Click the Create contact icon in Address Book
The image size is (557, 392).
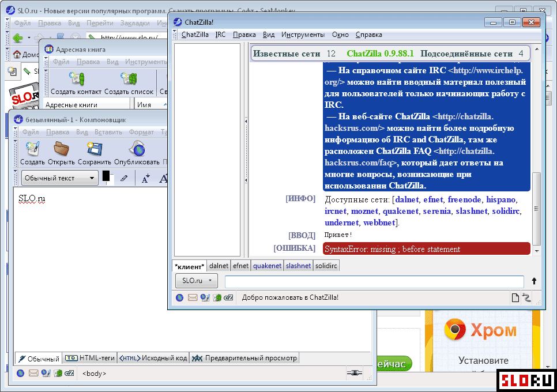point(77,78)
